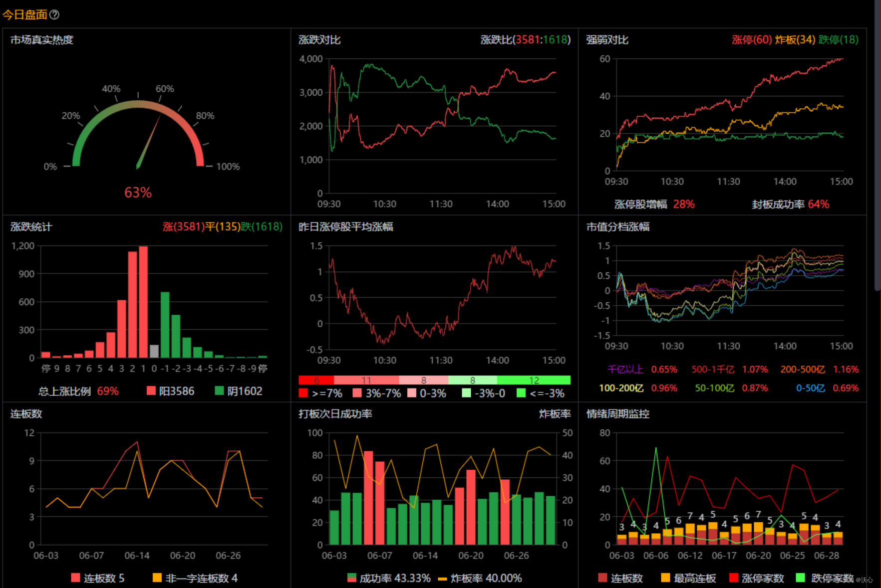881x588 pixels.
Task: Click the <=-3% legend swatch
Action: (x=521, y=393)
